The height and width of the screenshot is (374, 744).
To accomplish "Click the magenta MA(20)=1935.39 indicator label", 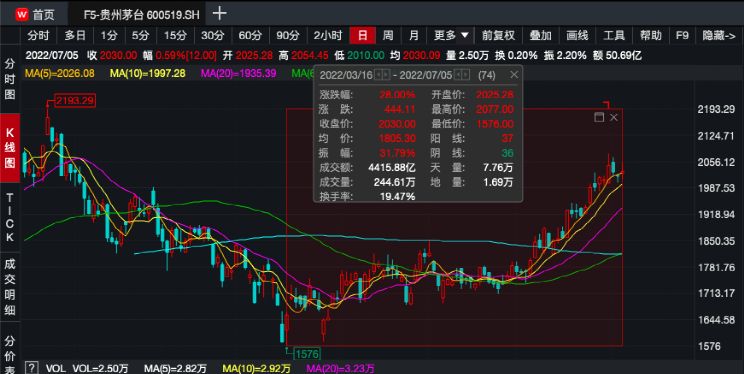I will point(238,74).
